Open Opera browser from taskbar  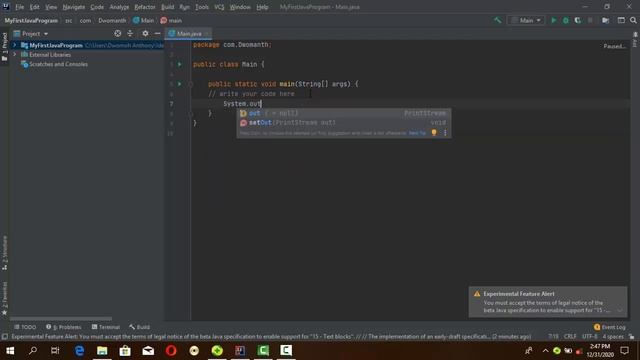171,351
